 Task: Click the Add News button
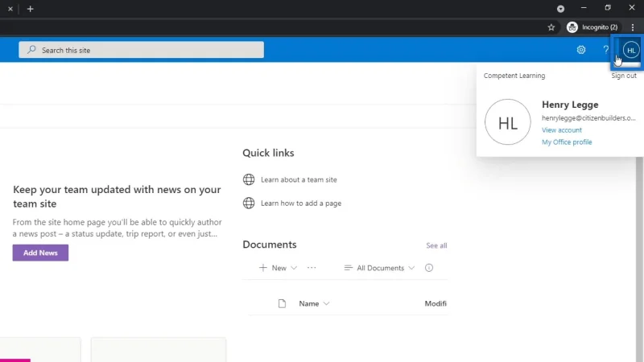click(x=40, y=253)
